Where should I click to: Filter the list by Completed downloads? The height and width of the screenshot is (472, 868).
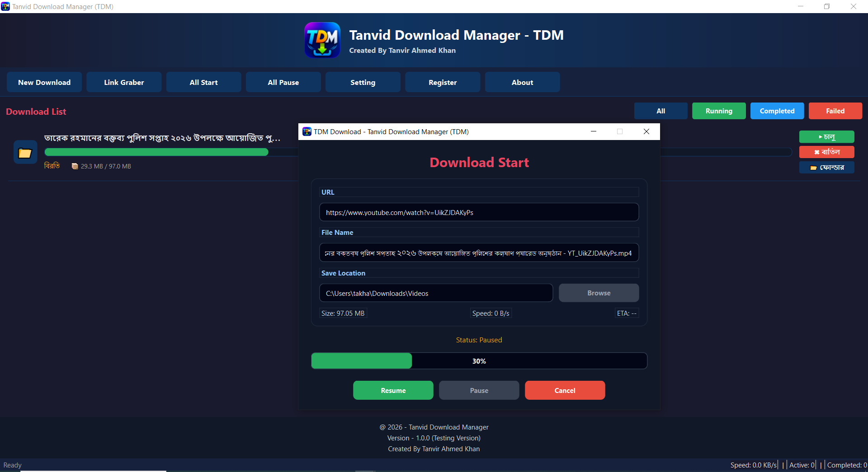tap(777, 111)
